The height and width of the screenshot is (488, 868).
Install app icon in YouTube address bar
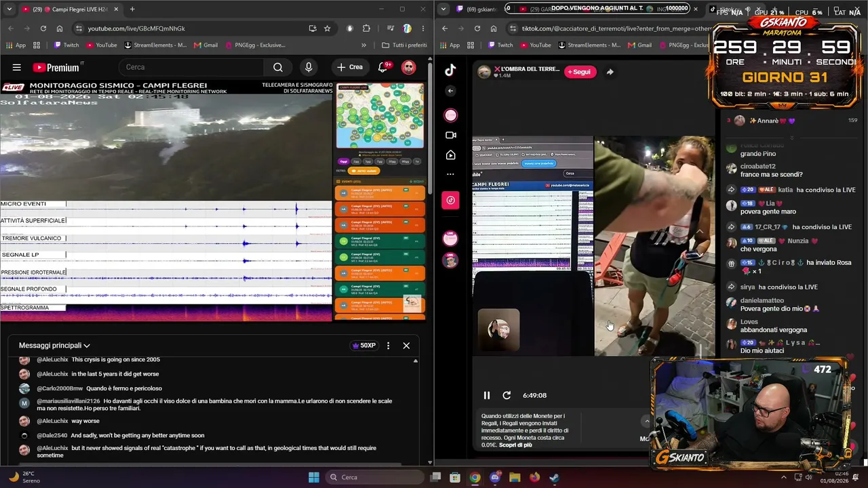[313, 28]
